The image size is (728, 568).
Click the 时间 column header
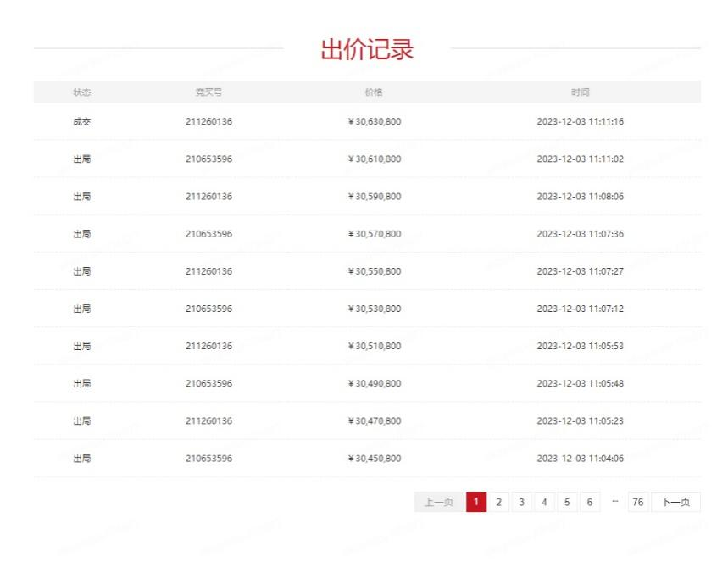click(x=580, y=92)
